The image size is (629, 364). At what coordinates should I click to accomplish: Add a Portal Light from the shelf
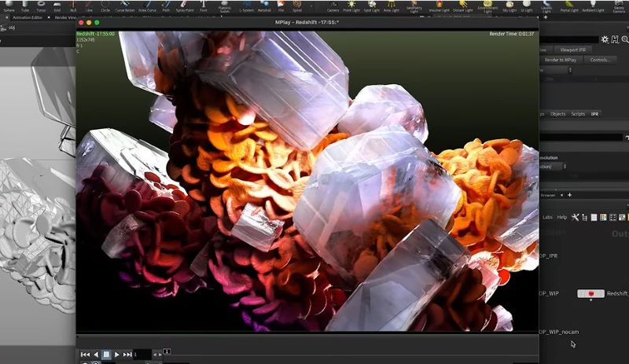coord(569,6)
